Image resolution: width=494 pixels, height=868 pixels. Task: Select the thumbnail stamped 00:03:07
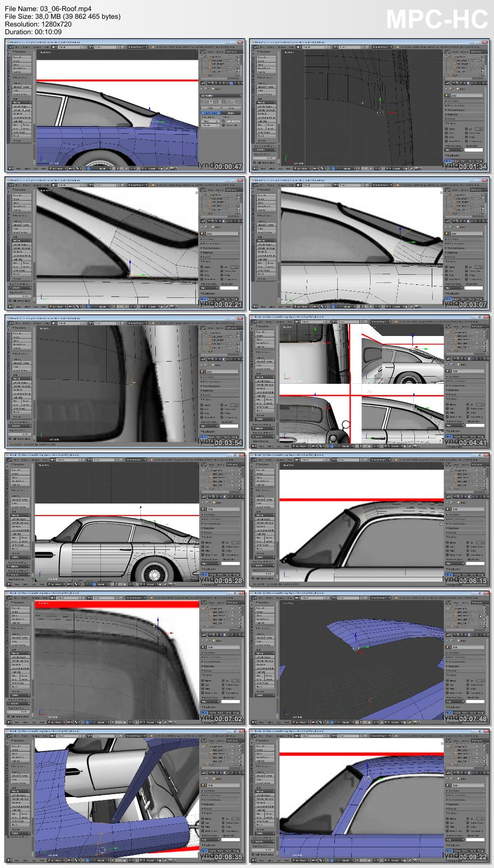(370, 243)
